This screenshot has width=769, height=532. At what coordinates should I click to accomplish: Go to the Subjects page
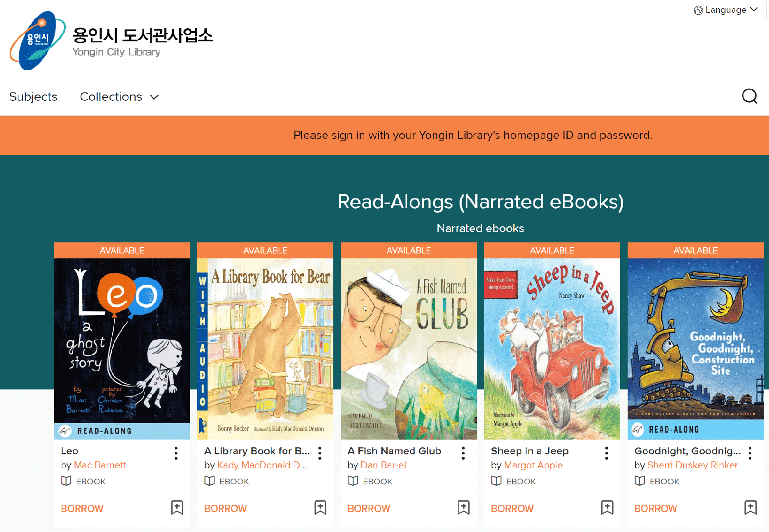point(33,97)
